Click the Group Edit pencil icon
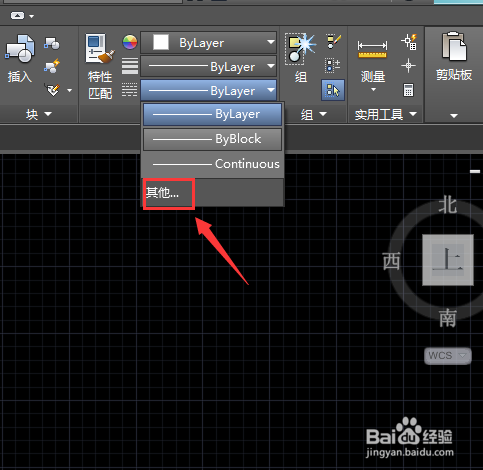The width and height of the screenshot is (483, 470). tap(333, 41)
